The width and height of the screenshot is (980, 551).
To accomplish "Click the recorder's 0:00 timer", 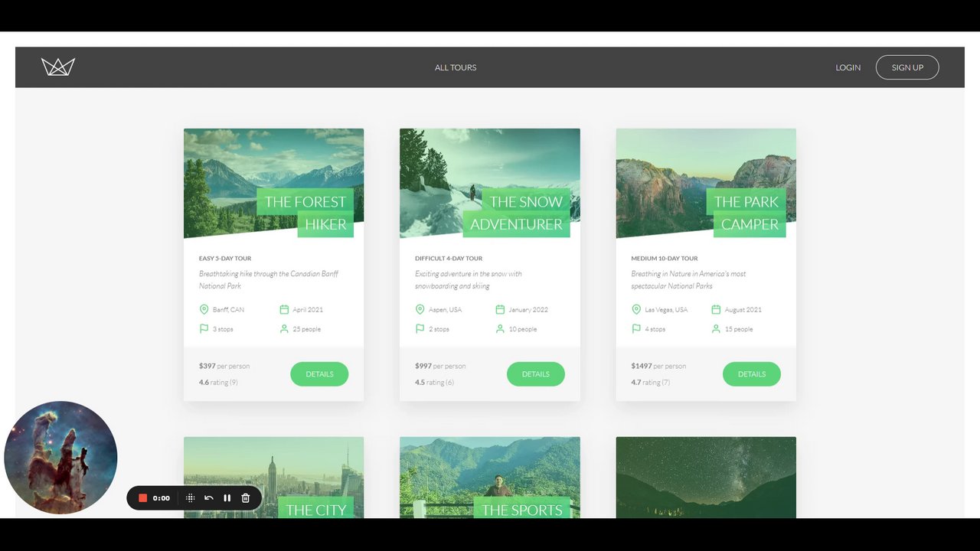I will tap(161, 498).
